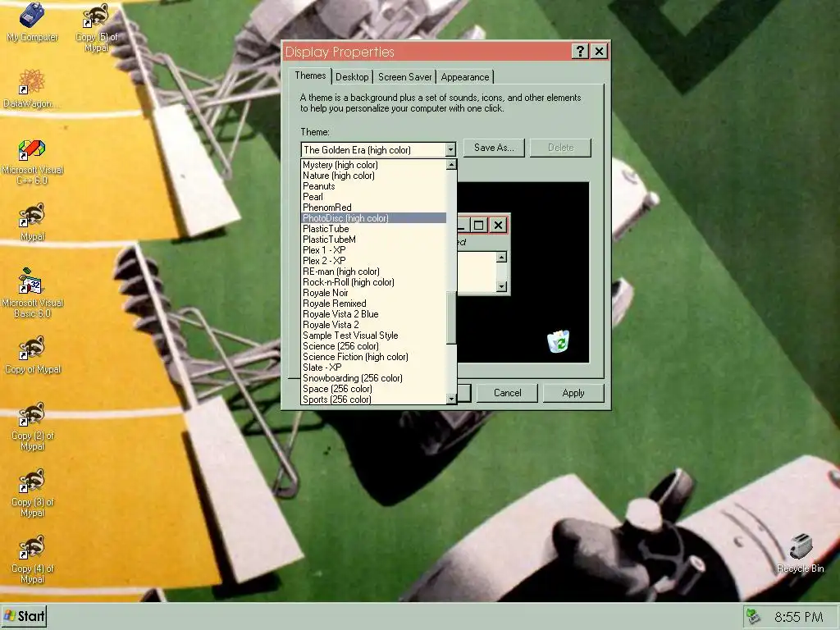This screenshot has width=840, height=630.
Task: Choose Snowboarding (256 color) theme
Action: click(x=374, y=378)
